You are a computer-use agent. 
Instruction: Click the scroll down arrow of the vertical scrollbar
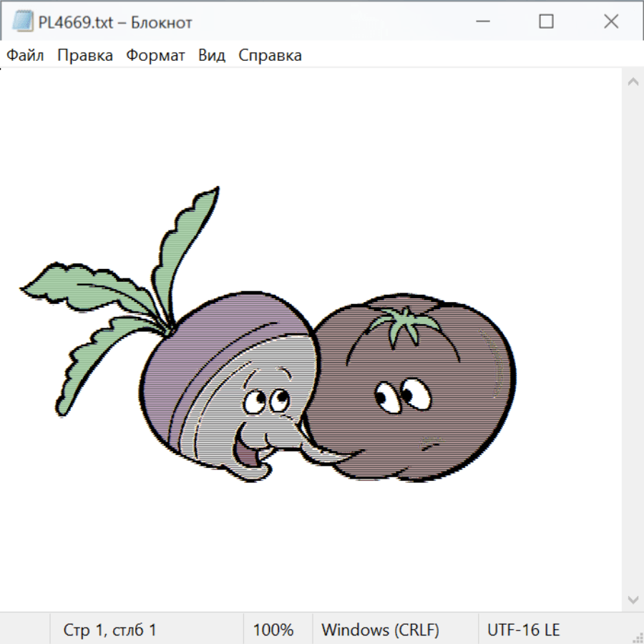tap(633, 599)
